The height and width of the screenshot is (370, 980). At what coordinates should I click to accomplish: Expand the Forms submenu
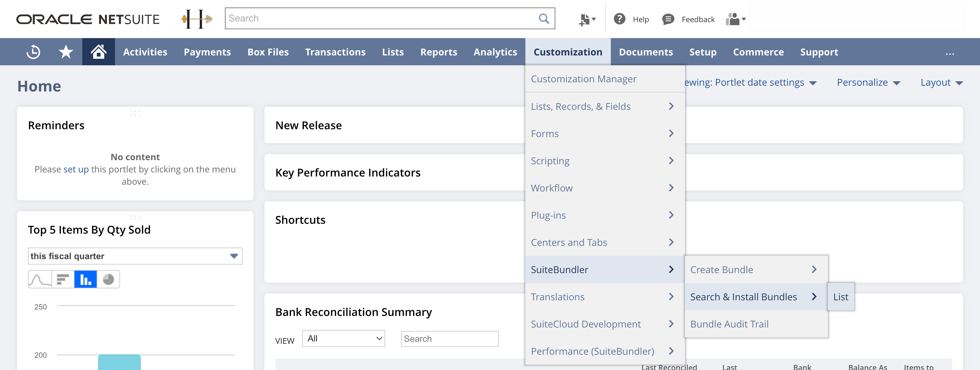pos(605,133)
